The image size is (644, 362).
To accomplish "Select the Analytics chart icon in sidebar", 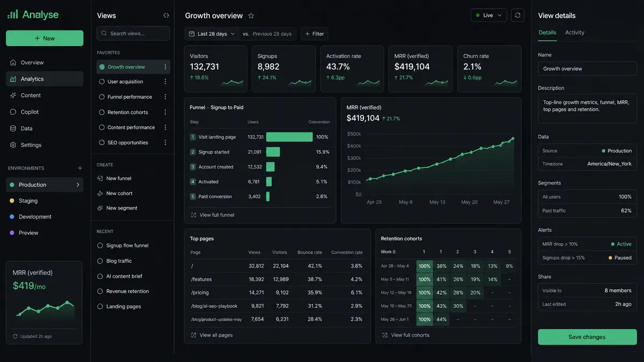I will 13,79.
